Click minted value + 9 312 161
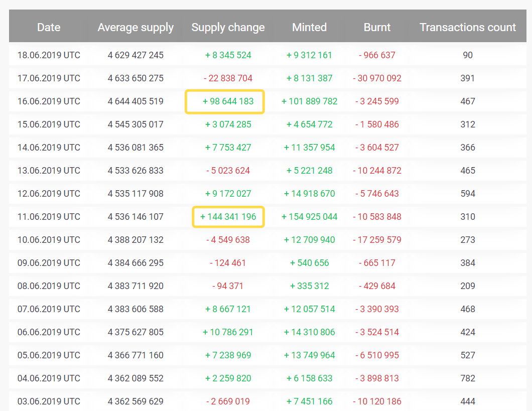Screen dimensions: 532x411 pos(310,55)
